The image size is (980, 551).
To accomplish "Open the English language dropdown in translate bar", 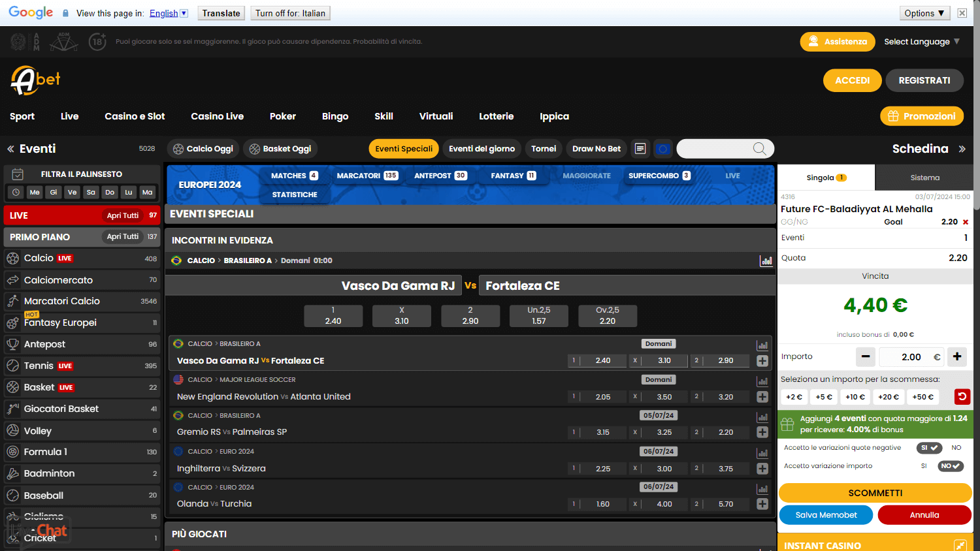I will coord(169,13).
